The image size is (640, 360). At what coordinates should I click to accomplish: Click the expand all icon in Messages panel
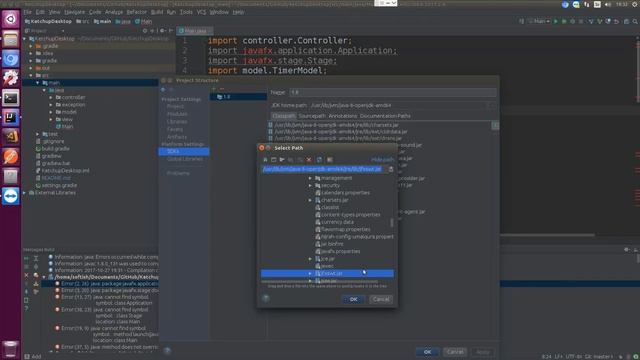[x=36, y=259]
